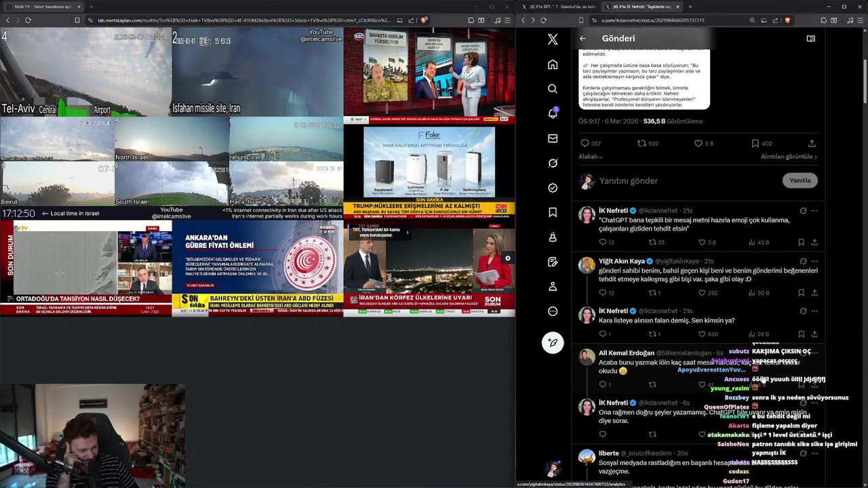Open more options on Yiğit Akın Kaya's reply
The height and width of the screenshot is (488, 868).
pos(814,261)
